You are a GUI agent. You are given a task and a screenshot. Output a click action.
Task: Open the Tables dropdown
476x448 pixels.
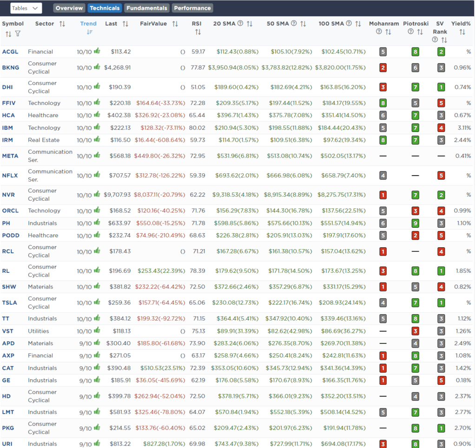click(x=26, y=8)
